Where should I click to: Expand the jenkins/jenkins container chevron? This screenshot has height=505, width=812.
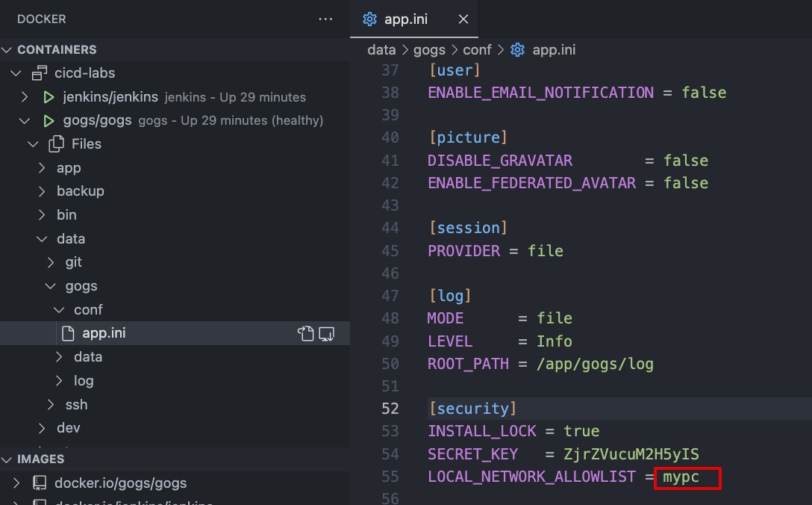pos(25,97)
